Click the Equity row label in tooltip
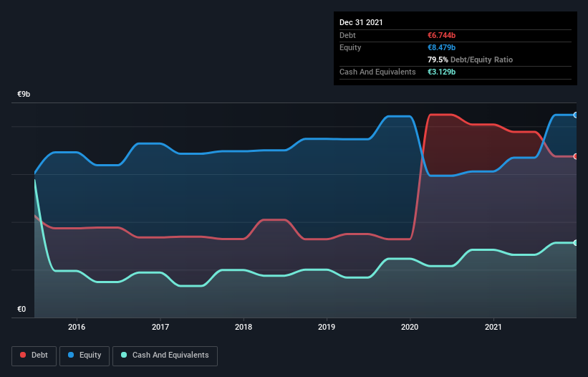Viewport: 588px width, 377px height. click(x=350, y=47)
